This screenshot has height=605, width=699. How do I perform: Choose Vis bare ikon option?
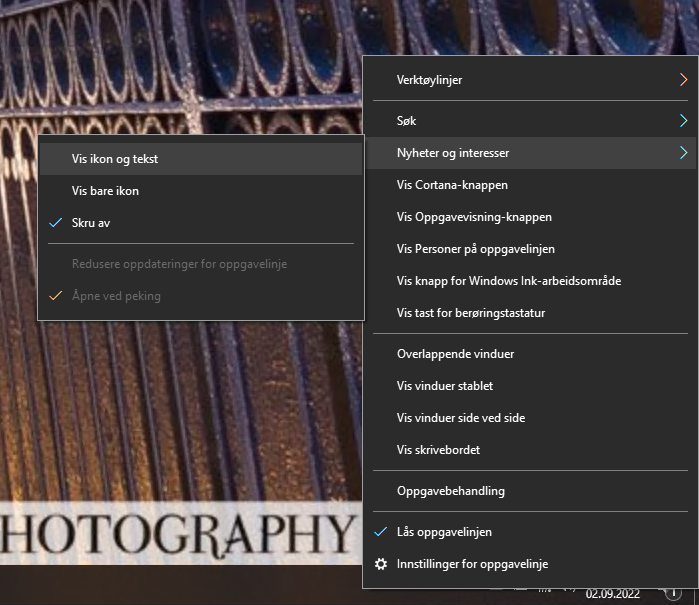pos(201,191)
